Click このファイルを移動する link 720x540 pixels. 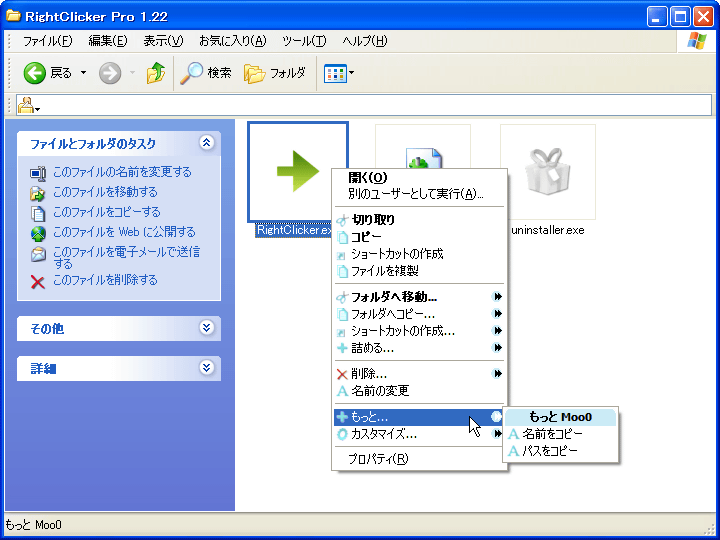[x=105, y=192]
